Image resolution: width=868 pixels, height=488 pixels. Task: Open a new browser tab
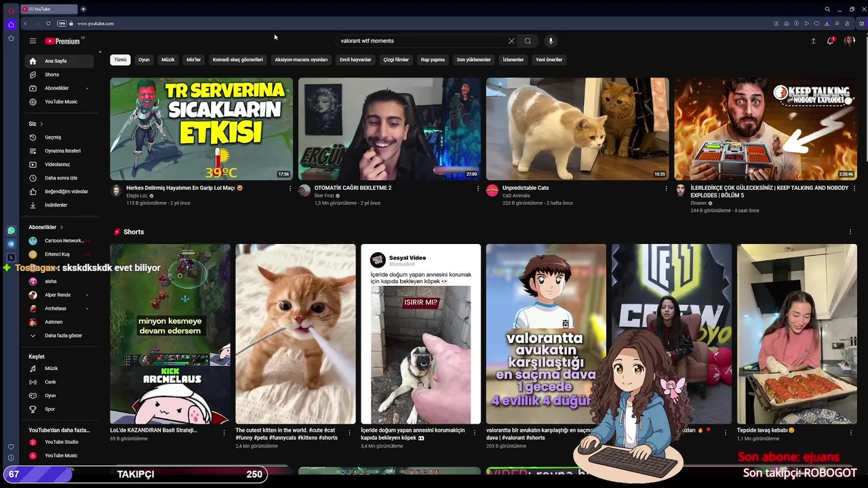tap(83, 9)
